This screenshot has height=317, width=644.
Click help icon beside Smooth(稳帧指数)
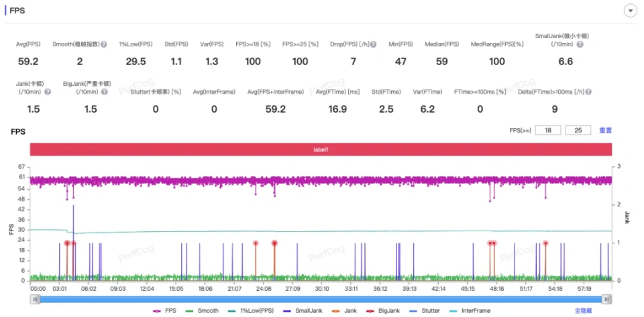point(104,44)
